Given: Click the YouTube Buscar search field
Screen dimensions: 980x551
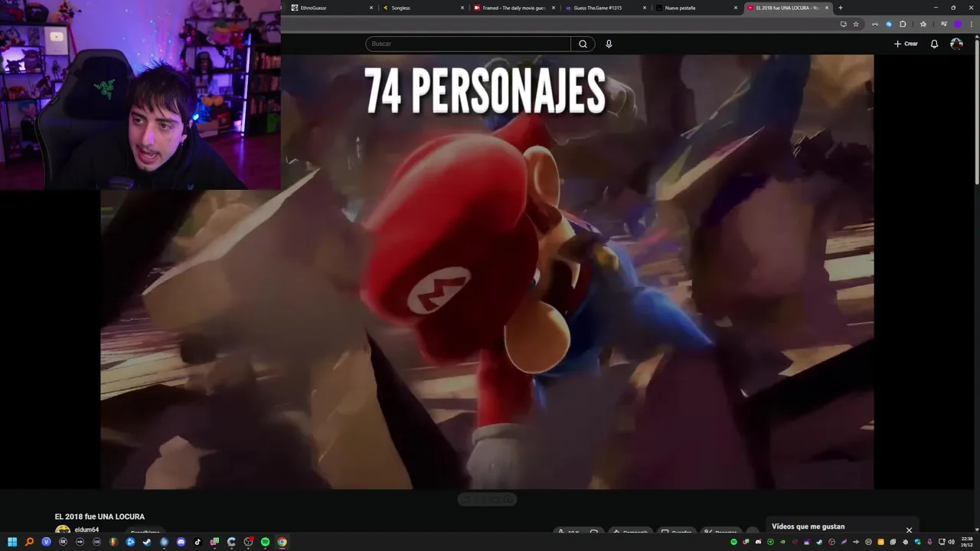Looking at the screenshot, I should tap(468, 44).
